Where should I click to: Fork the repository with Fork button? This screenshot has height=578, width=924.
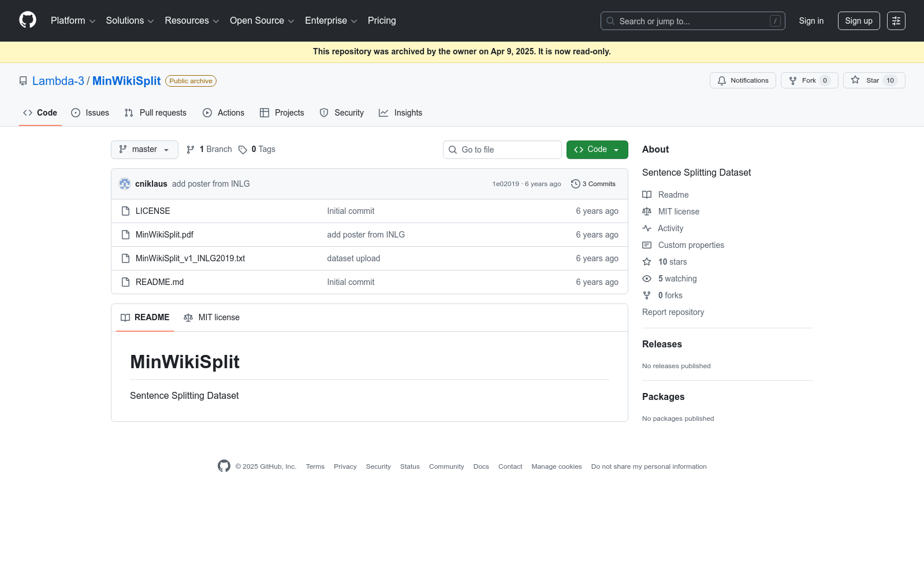click(810, 80)
